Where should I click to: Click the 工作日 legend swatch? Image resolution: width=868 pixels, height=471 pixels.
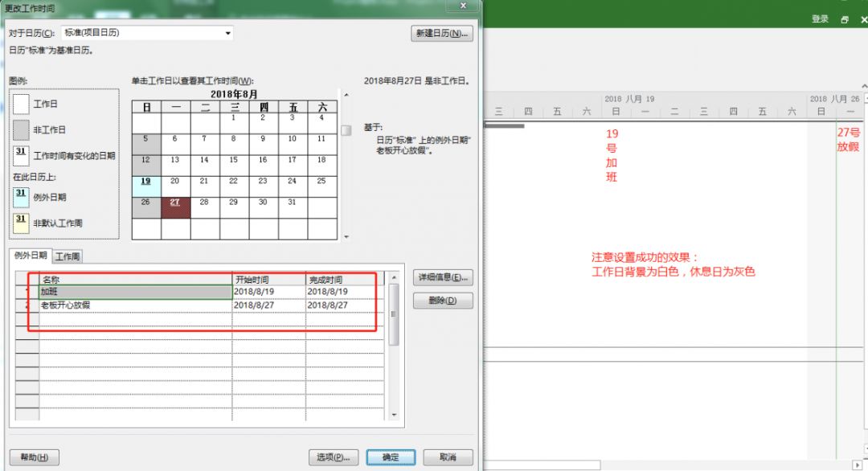tap(21, 104)
